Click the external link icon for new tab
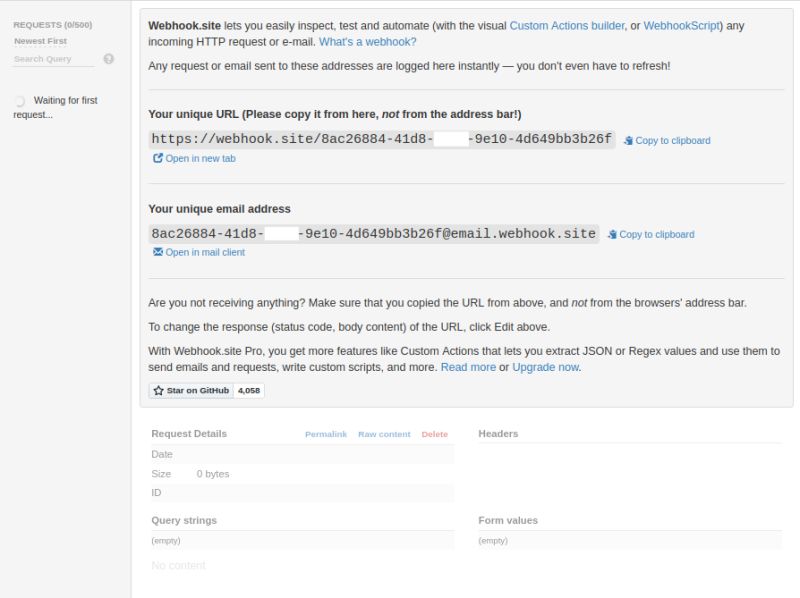The width and height of the screenshot is (800, 598). [x=158, y=158]
